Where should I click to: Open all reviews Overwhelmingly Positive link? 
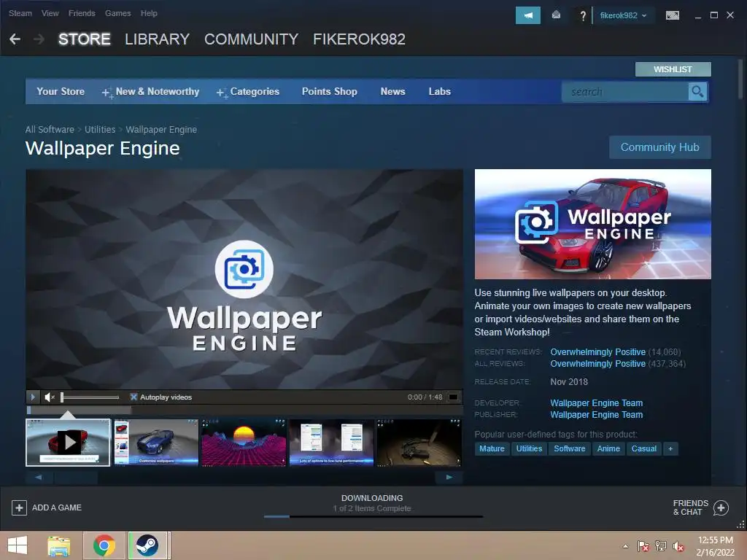click(598, 364)
